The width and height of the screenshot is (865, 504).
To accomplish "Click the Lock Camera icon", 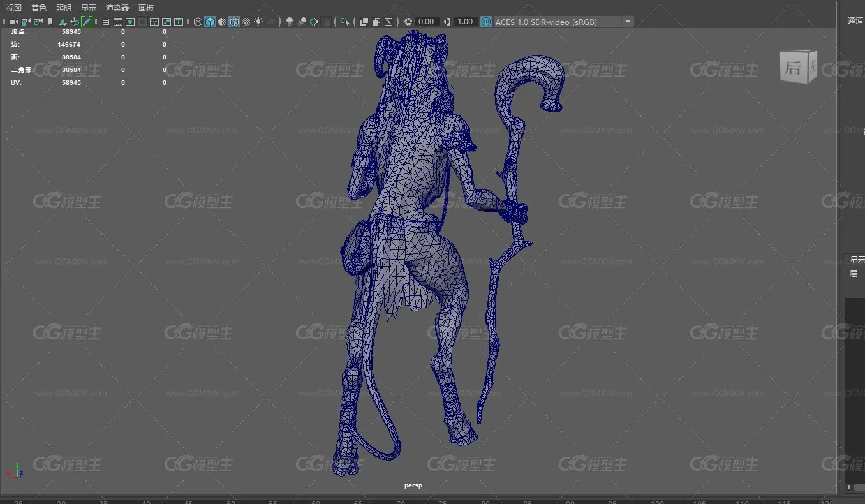I will 26,22.
